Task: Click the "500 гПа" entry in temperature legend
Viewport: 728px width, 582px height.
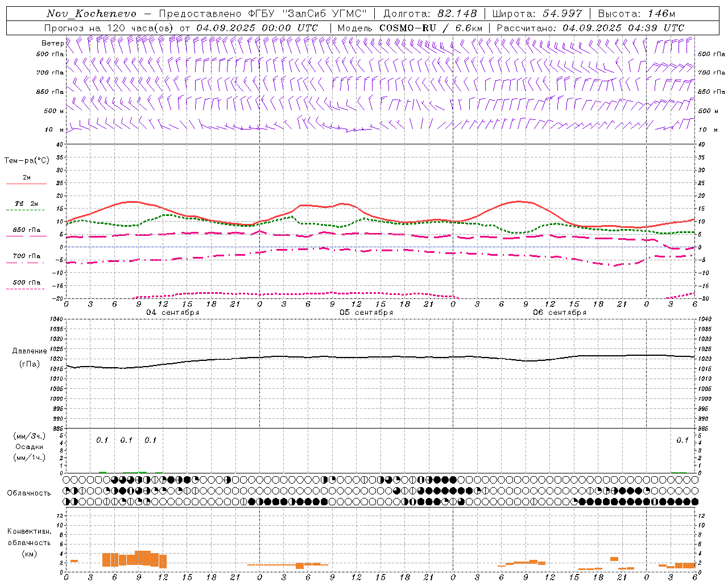Action: click(26, 282)
